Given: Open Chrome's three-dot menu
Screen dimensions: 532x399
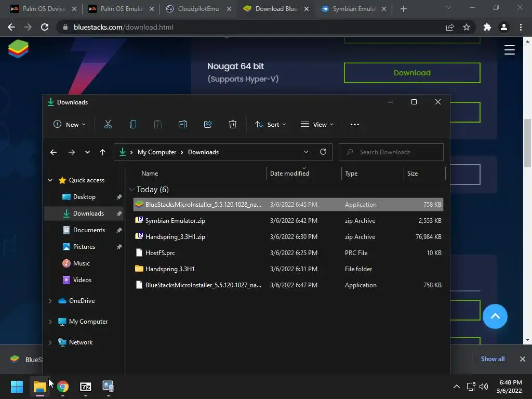Looking at the screenshot, I should click(521, 27).
